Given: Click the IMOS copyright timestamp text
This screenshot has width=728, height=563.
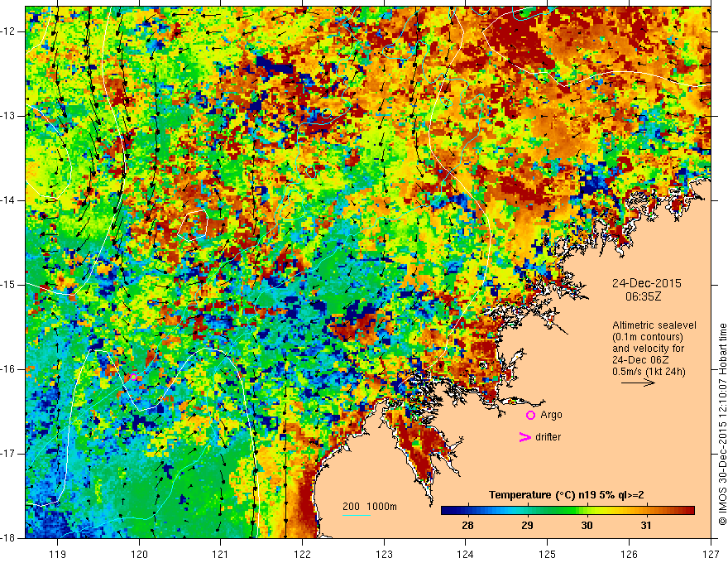Looking at the screenshot, I should 722,424.
